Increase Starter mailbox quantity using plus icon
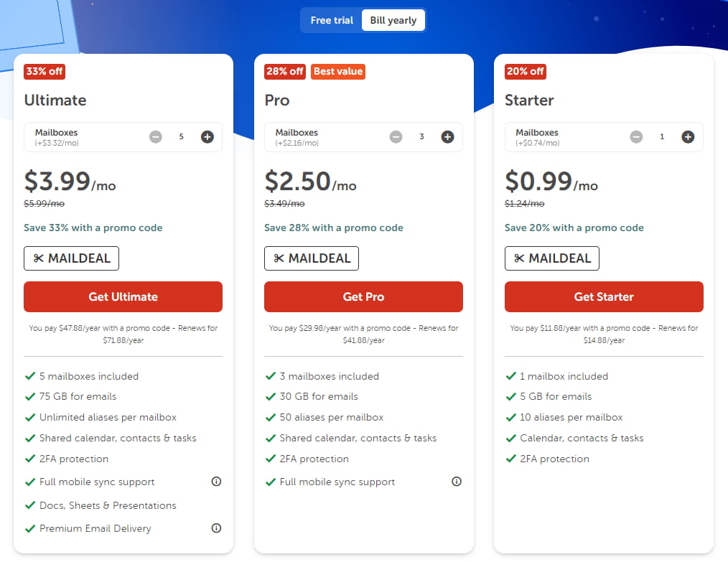Viewport: 728px width, 562px height. click(688, 136)
